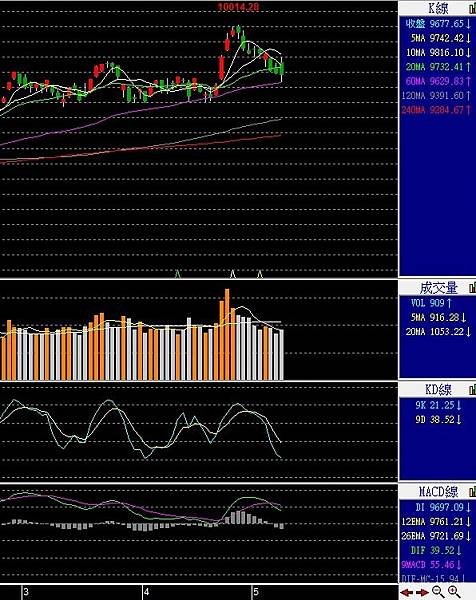Click the DIF 39.52 row

[x=436, y=551]
